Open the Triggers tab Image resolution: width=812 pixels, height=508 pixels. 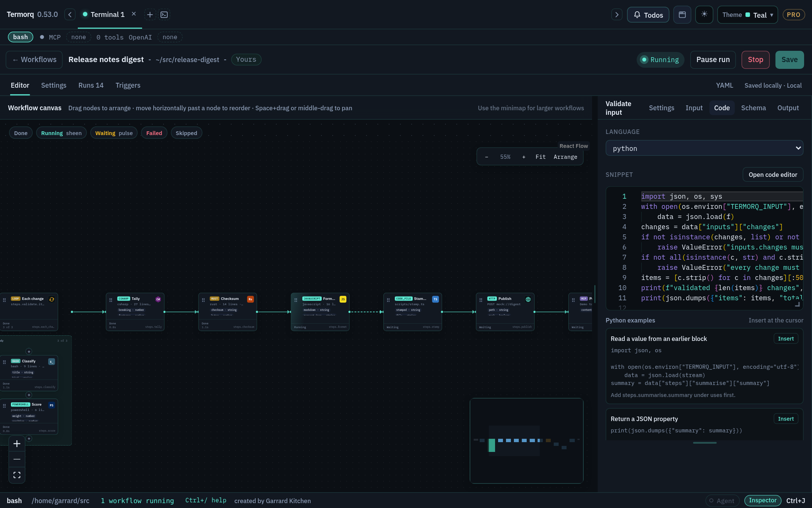(128, 85)
